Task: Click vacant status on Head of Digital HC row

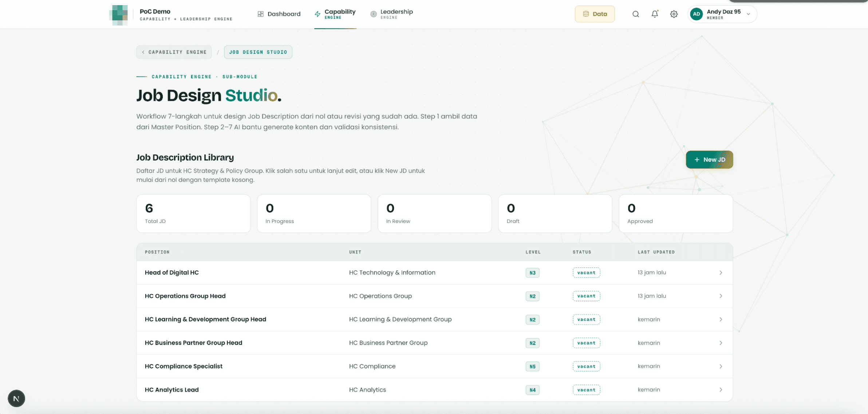Action: coord(587,272)
